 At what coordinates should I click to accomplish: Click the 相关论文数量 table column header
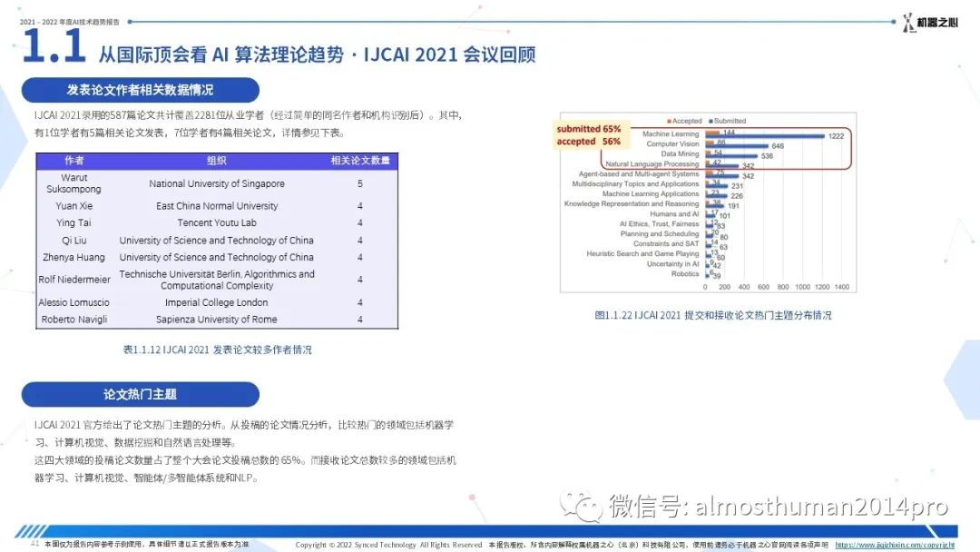(359, 162)
